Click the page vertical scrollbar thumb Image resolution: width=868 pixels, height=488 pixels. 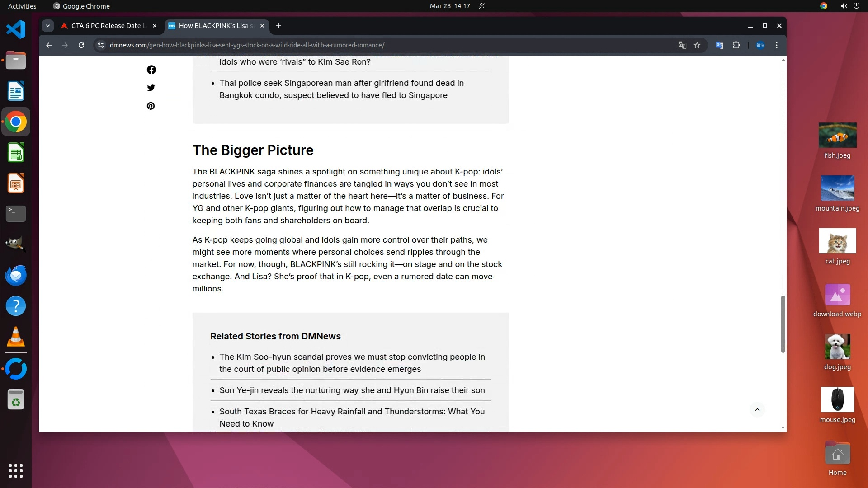click(783, 324)
